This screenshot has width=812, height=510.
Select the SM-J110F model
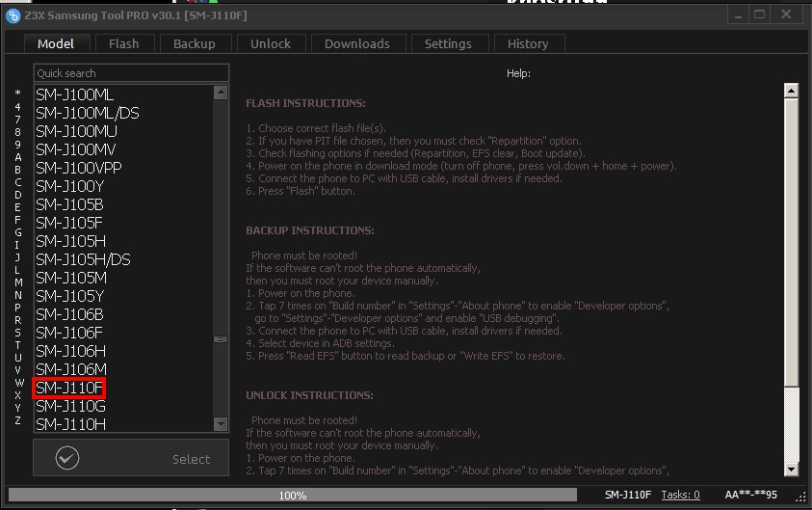pyautogui.click(x=69, y=388)
